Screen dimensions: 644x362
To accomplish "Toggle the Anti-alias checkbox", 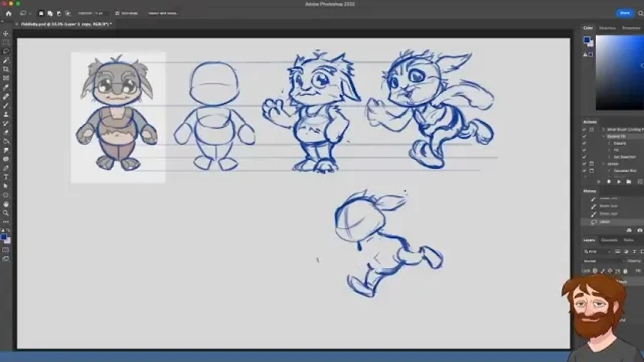I will [117, 13].
